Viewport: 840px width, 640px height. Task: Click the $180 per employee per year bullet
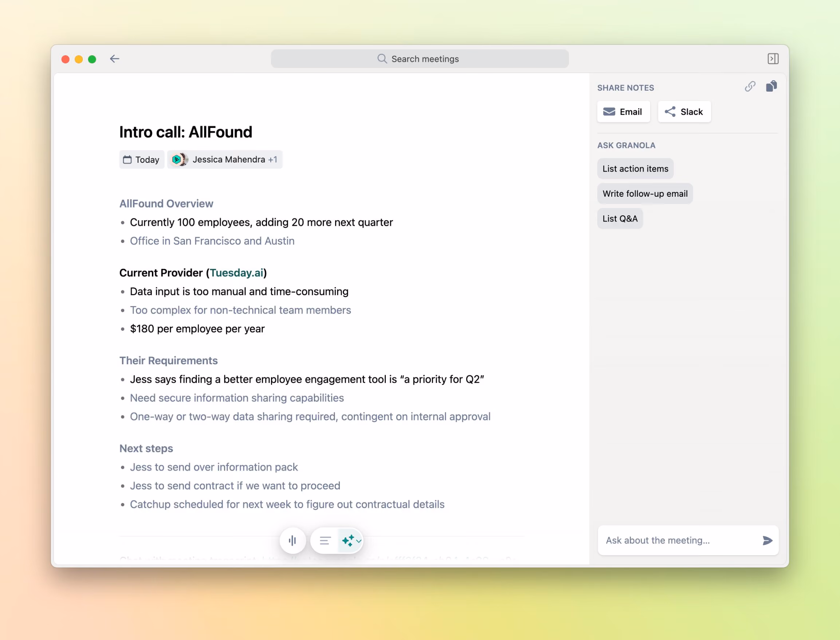click(x=197, y=329)
